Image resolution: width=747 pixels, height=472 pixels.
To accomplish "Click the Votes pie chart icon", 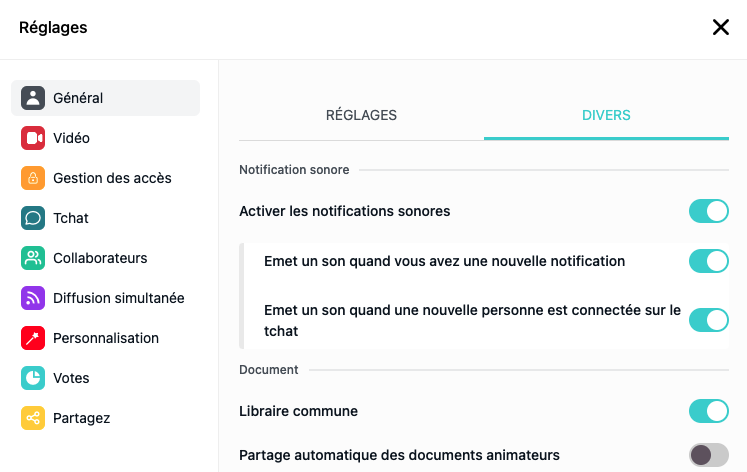I will 33,378.
